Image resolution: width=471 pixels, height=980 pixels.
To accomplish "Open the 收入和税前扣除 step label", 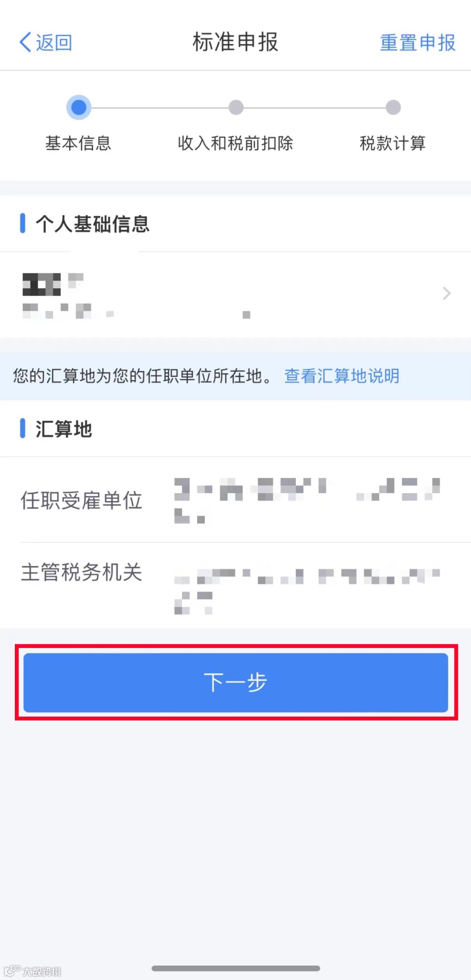I will coord(235,143).
